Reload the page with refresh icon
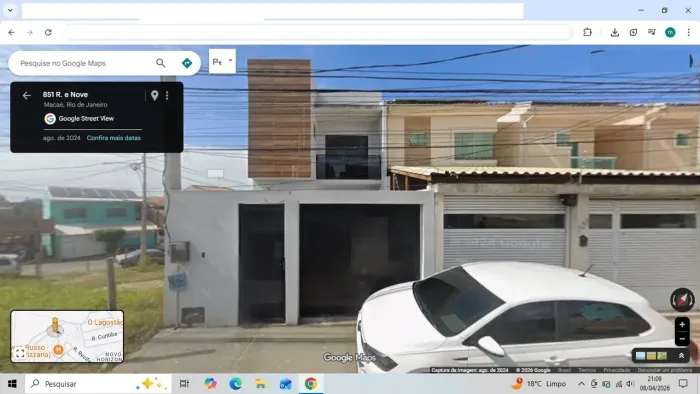Image resolution: width=700 pixels, height=394 pixels. tap(48, 32)
